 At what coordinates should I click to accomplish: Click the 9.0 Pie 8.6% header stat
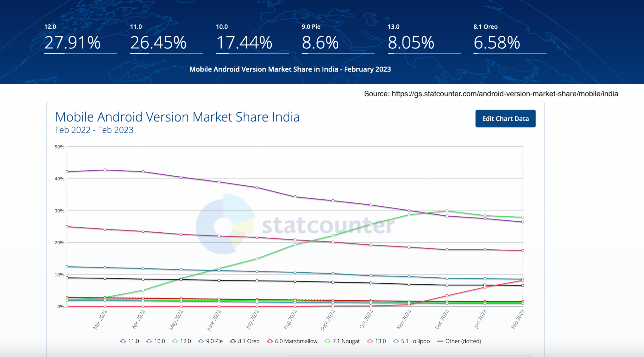pos(320,42)
